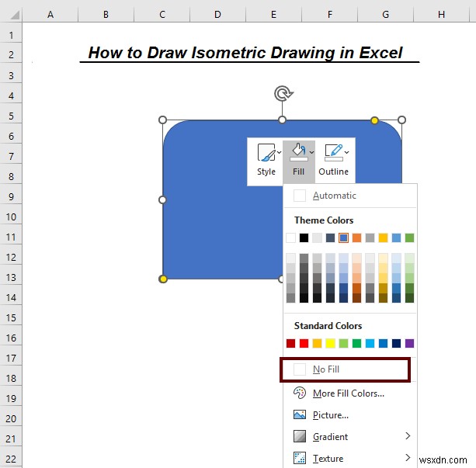The image size is (476, 468).
Task: Pick light blue standard color swatch
Action: [370, 344]
